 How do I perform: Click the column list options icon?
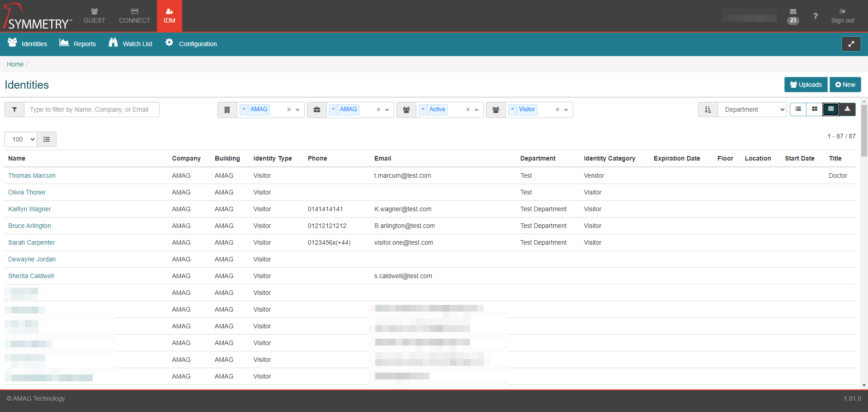(47, 139)
